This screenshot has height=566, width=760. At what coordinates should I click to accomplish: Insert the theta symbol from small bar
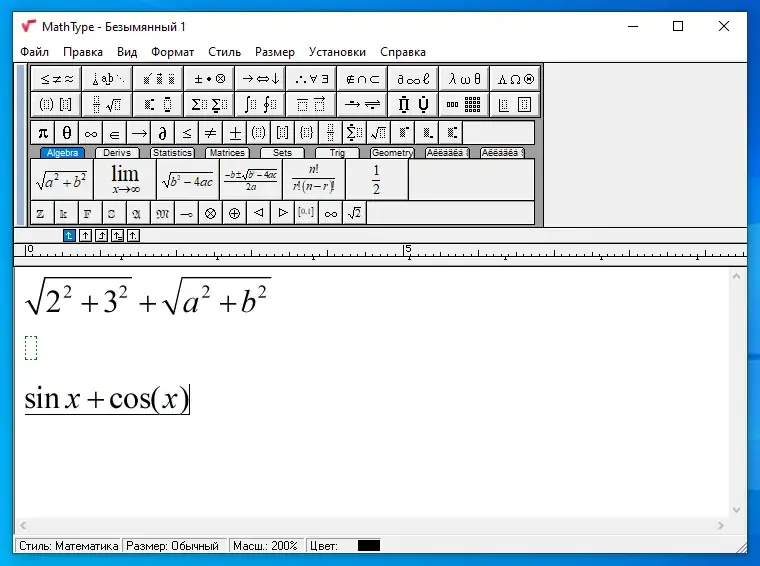point(66,132)
